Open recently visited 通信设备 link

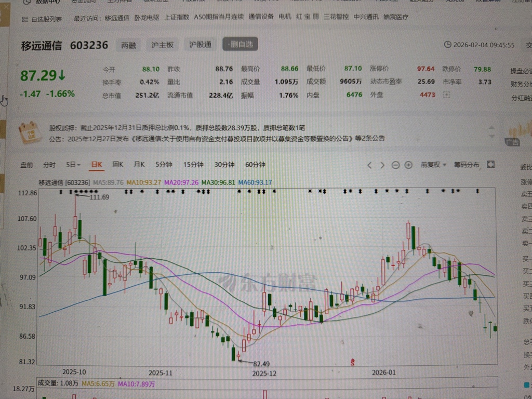click(x=261, y=17)
